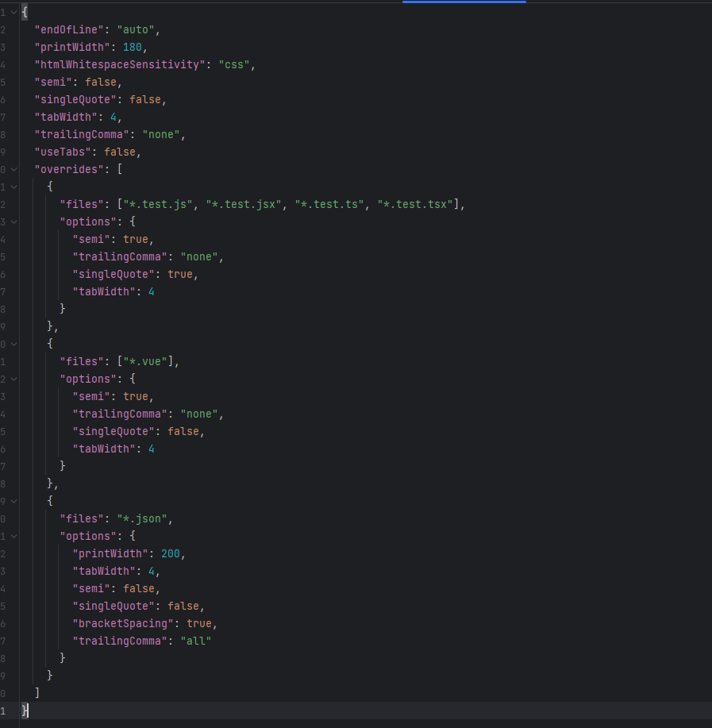Click the "css" string value

point(234,64)
